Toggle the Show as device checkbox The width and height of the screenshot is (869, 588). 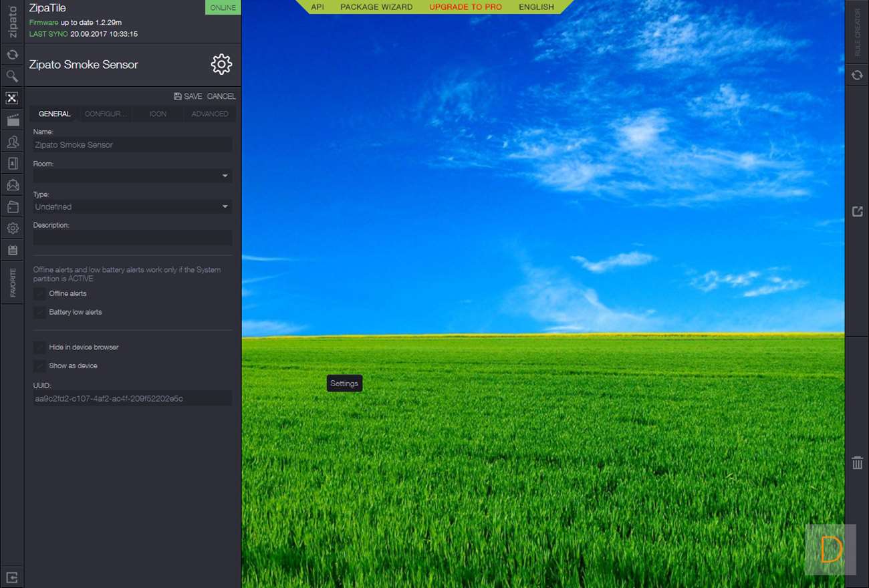40,366
